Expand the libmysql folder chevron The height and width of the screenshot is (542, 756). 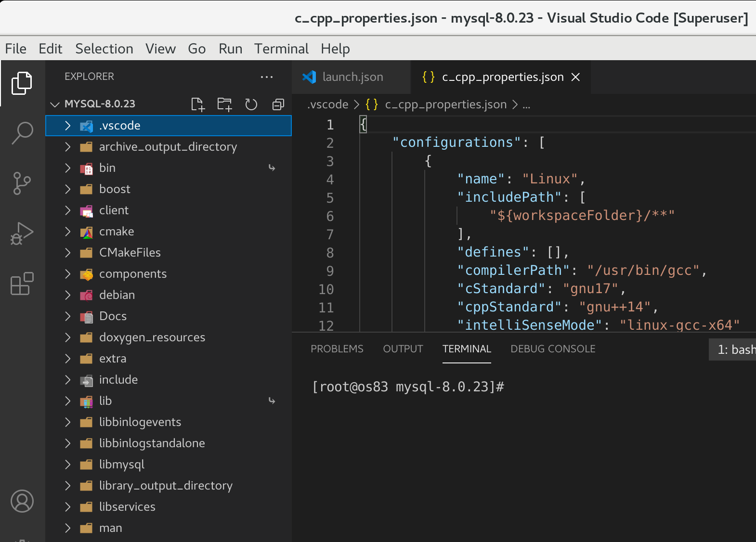click(68, 465)
